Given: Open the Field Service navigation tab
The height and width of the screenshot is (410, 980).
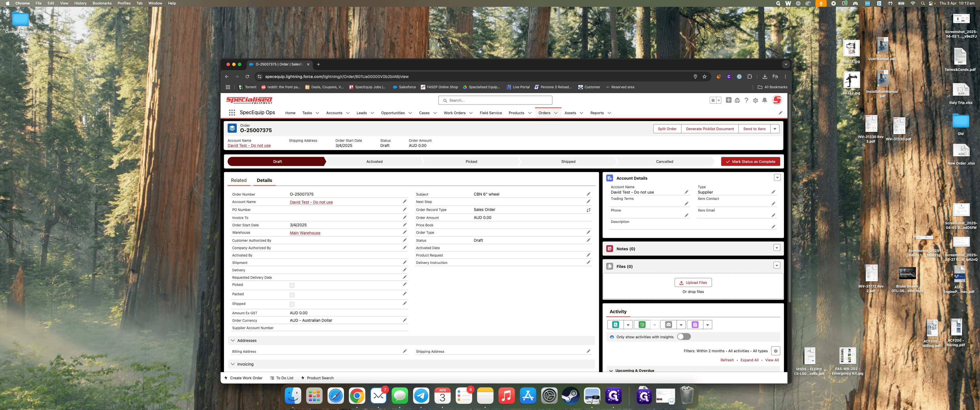Looking at the screenshot, I should [491, 113].
